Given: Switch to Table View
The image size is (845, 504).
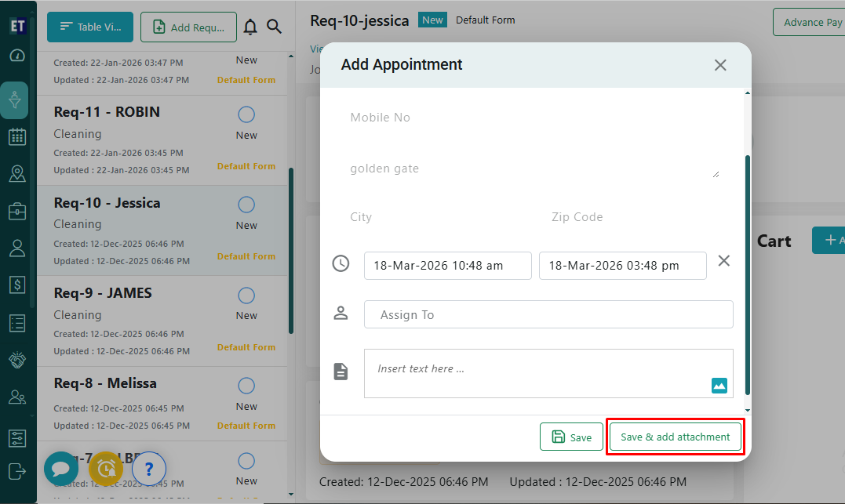Looking at the screenshot, I should [89, 27].
